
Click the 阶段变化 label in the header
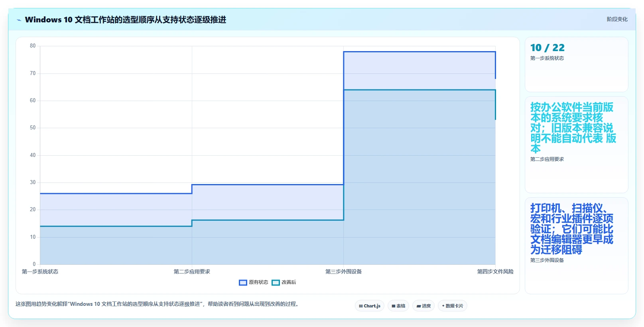pos(617,19)
